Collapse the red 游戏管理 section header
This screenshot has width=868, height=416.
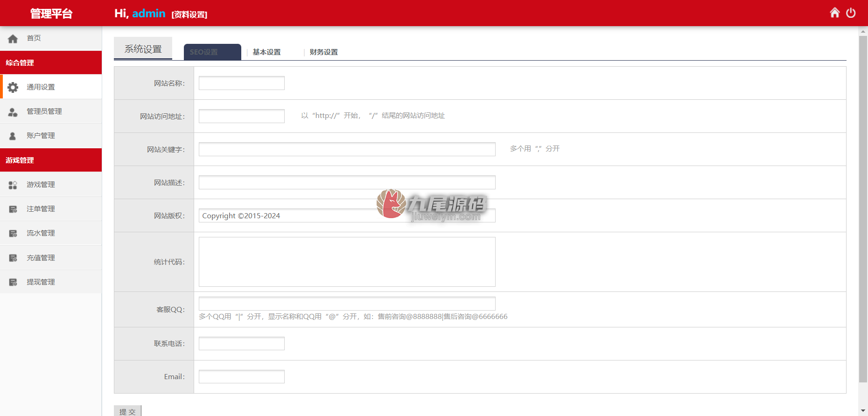51,160
